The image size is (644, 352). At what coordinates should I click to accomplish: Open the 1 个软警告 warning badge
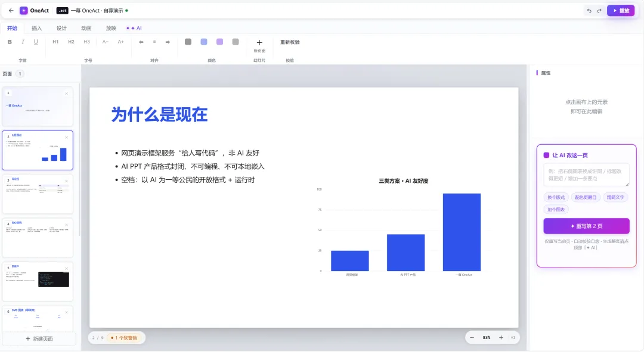pyautogui.click(x=125, y=338)
